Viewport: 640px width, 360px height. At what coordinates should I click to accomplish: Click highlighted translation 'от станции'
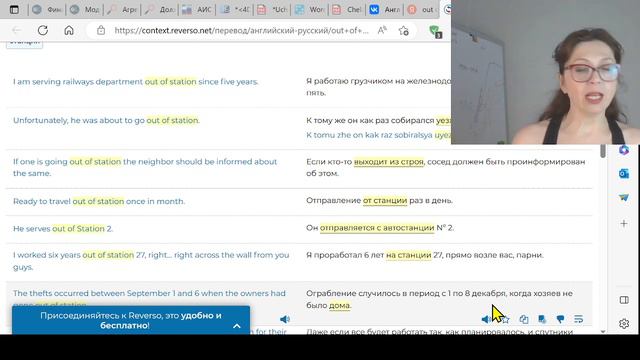(385, 200)
